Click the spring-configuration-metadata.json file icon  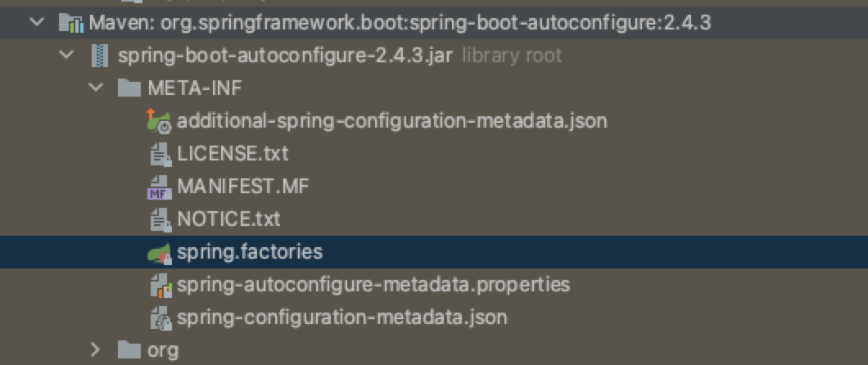tap(159, 318)
